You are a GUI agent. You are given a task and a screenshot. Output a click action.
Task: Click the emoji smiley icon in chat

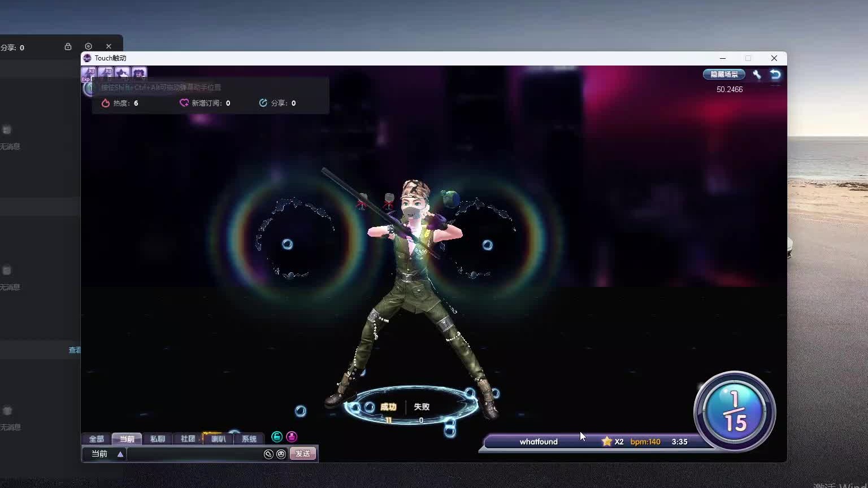pyautogui.click(x=281, y=454)
